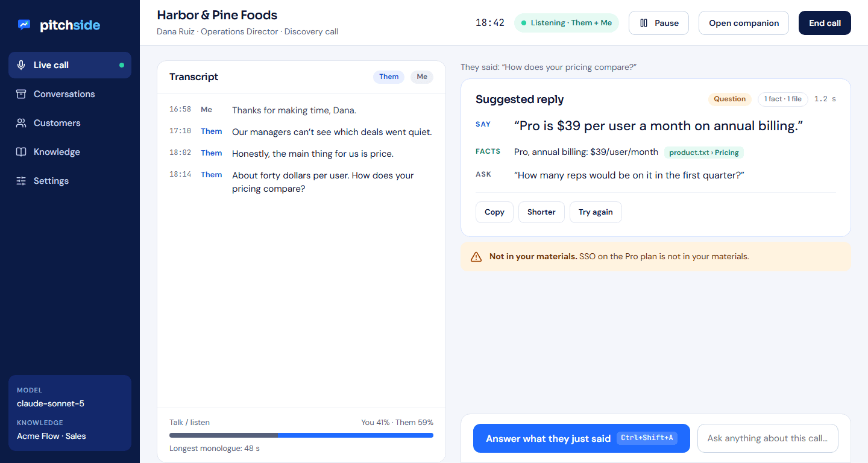868x463 pixels.
Task: Click the 17:10 timestamp
Action: [180, 131]
